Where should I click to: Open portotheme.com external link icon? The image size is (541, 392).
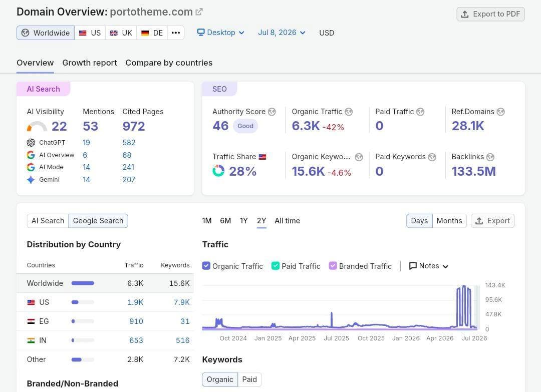tap(199, 12)
